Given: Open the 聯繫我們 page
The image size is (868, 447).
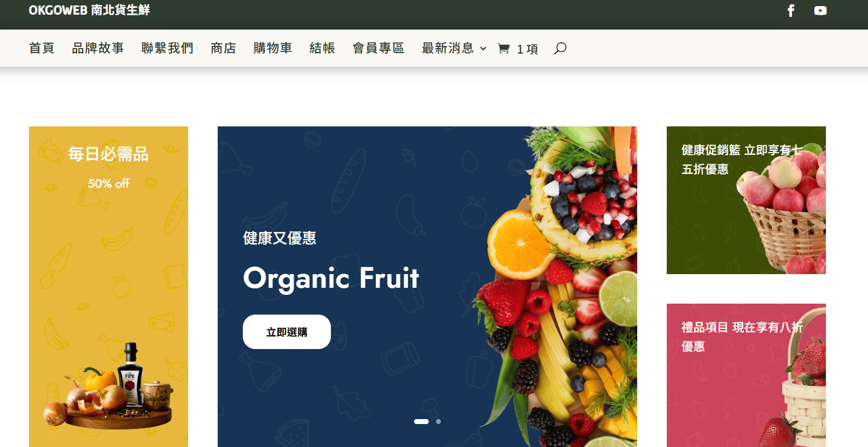Looking at the screenshot, I should [x=167, y=48].
